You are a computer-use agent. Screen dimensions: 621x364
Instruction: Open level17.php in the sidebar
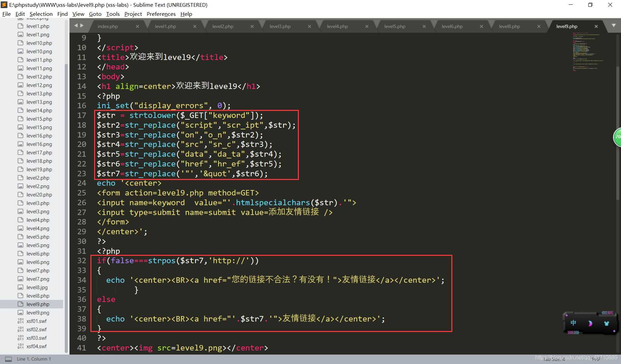tap(39, 152)
